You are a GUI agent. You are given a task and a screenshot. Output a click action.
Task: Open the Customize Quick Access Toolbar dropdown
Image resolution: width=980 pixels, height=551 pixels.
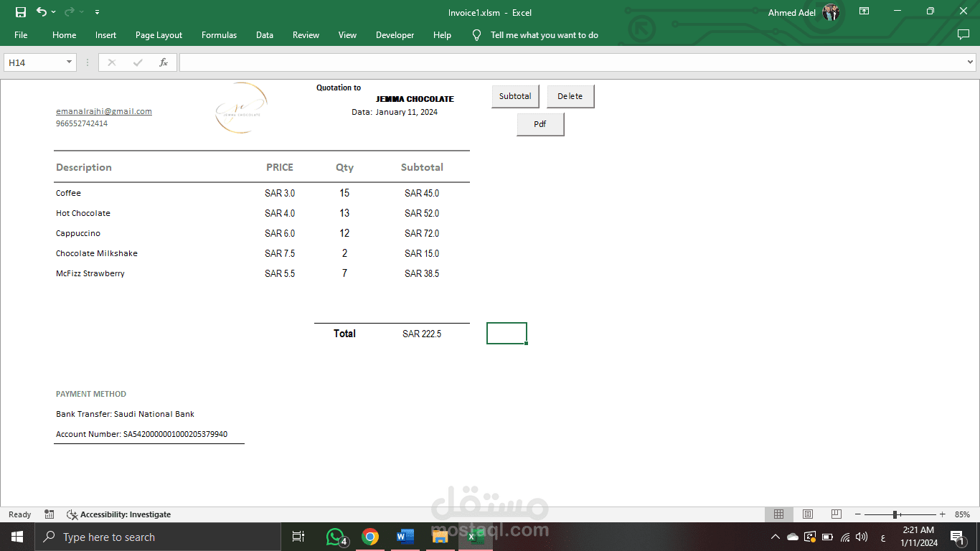[97, 12]
